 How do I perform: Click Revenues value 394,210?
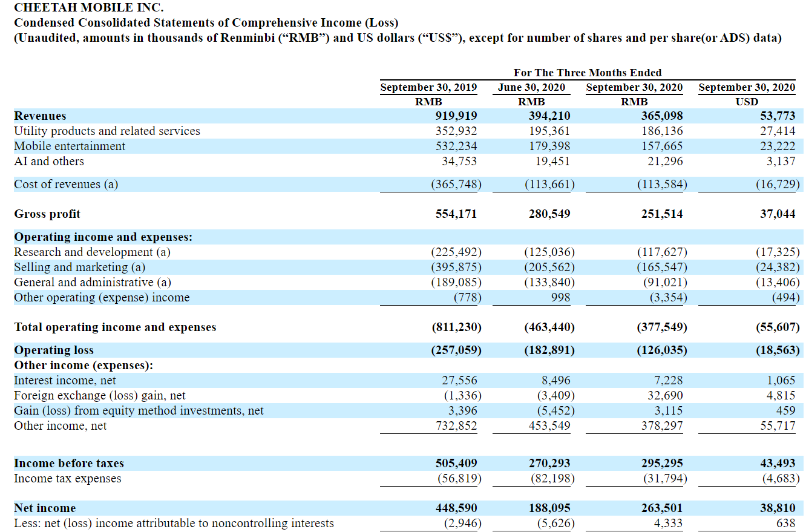pyautogui.click(x=549, y=116)
